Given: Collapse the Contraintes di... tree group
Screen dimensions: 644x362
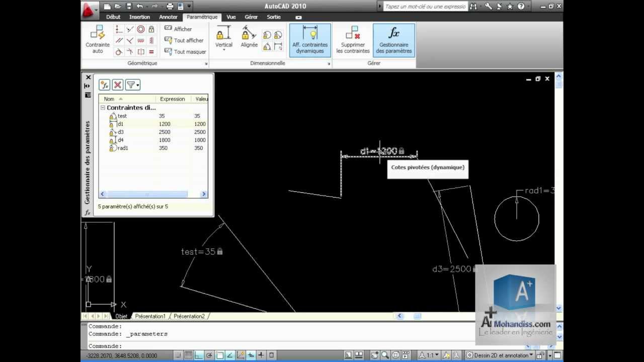Looking at the screenshot, I should 103,108.
